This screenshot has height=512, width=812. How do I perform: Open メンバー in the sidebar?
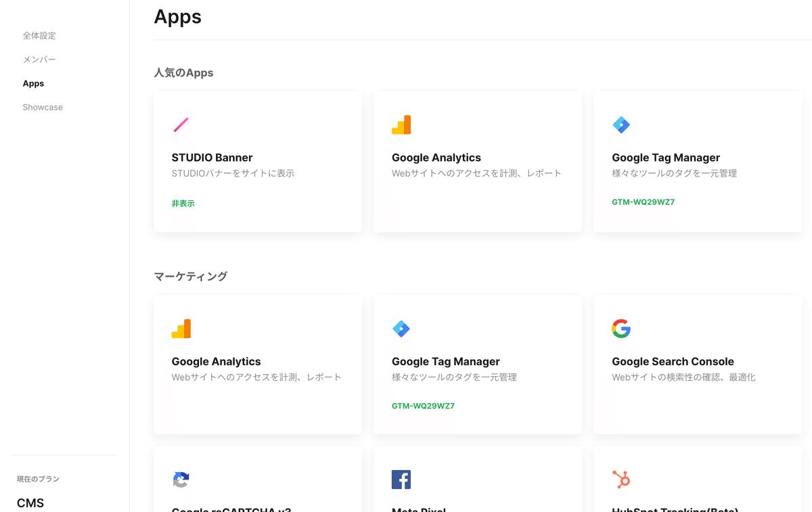[39, 60]
